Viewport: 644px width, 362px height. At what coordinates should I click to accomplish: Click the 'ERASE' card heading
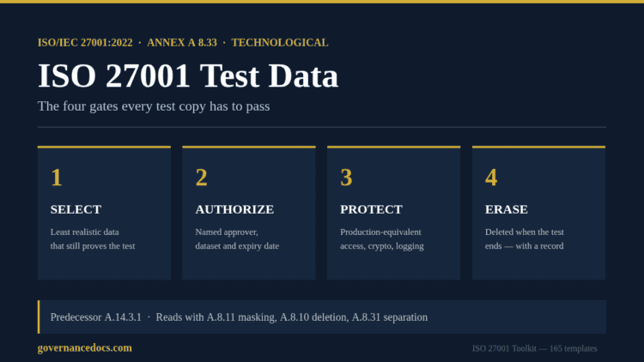coord(507,209)
